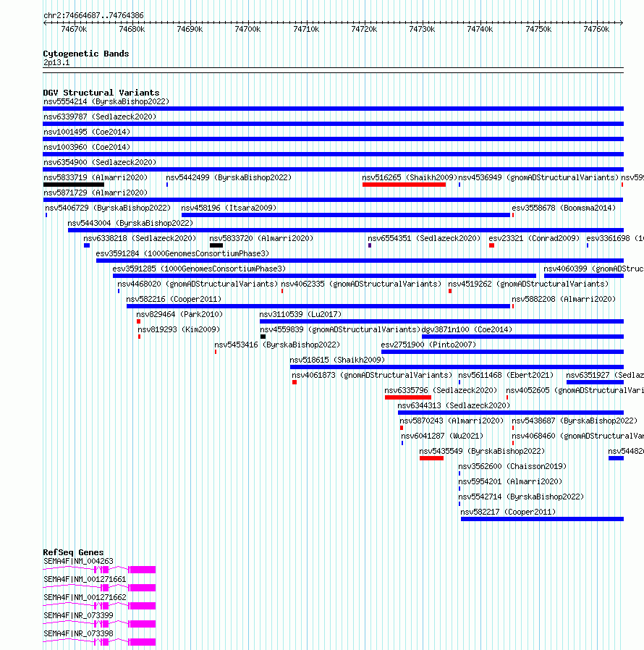Open nsv5406729 (ByrskaBishop2022) label
Screen dimensions: 644x650
click(108, 208)
